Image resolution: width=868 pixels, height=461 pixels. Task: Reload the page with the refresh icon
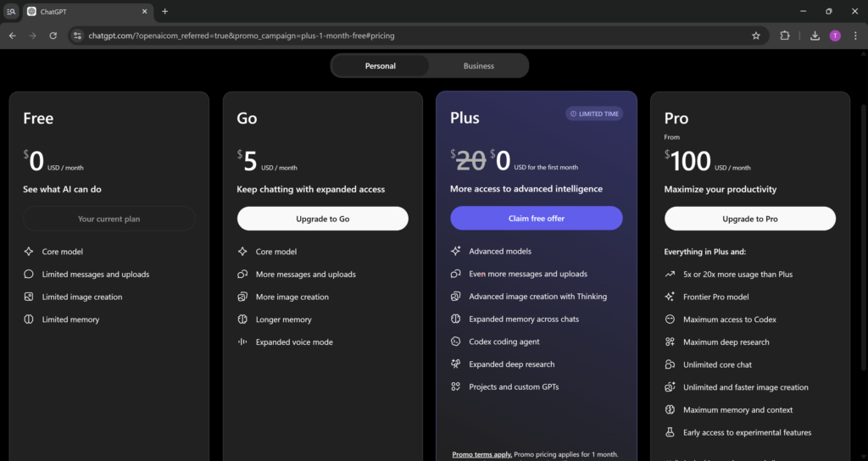tap(53, 36)
